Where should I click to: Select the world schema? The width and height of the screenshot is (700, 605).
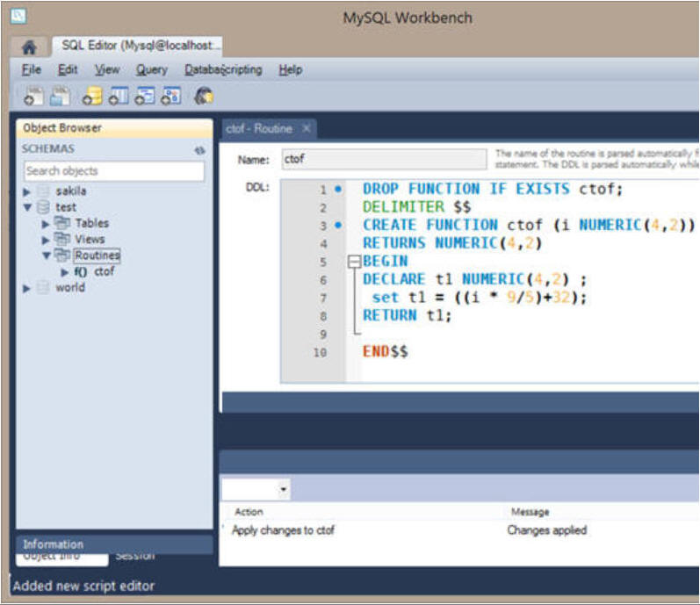(70, 288)
